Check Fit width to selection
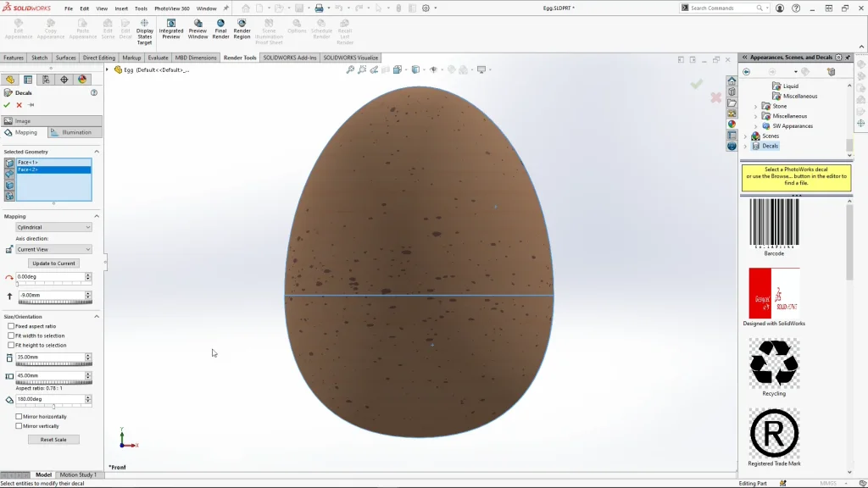The image size is (868, 488). [x=11, y=335]
